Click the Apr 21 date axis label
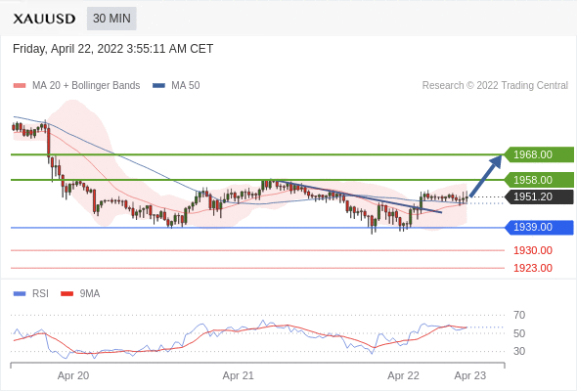 (x=238, y=375)
